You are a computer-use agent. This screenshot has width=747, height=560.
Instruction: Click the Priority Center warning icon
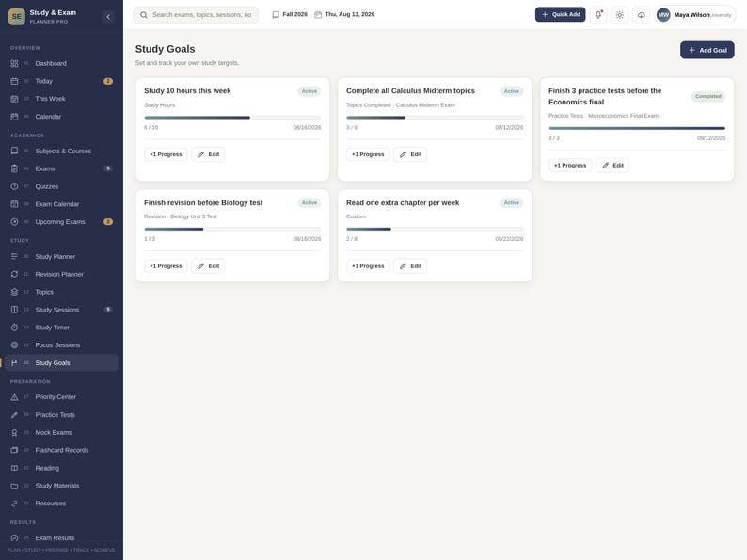point(14,397)
